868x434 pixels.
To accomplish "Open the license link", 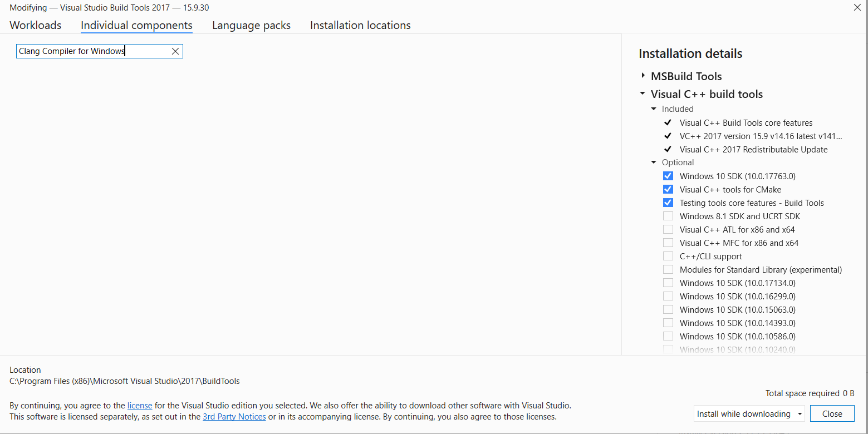I will [x=140, y=406].
